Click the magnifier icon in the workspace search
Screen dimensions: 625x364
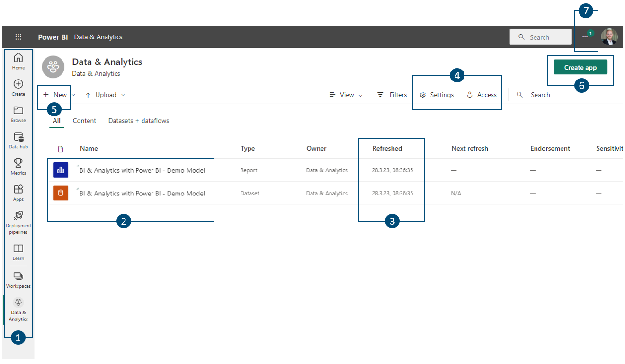coord(520,95)
